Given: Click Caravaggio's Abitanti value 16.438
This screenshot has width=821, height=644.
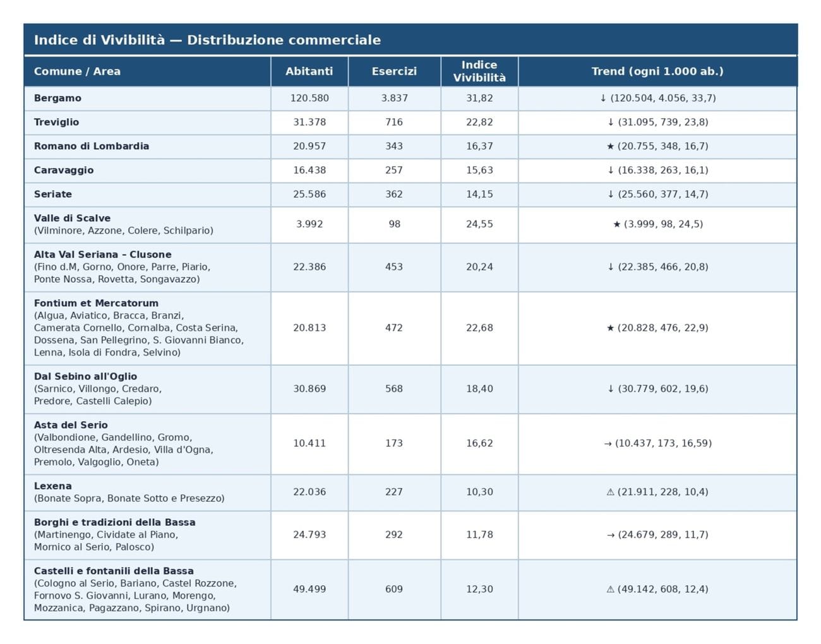Looking at the screenshot, I should click(x=309, y=170).
